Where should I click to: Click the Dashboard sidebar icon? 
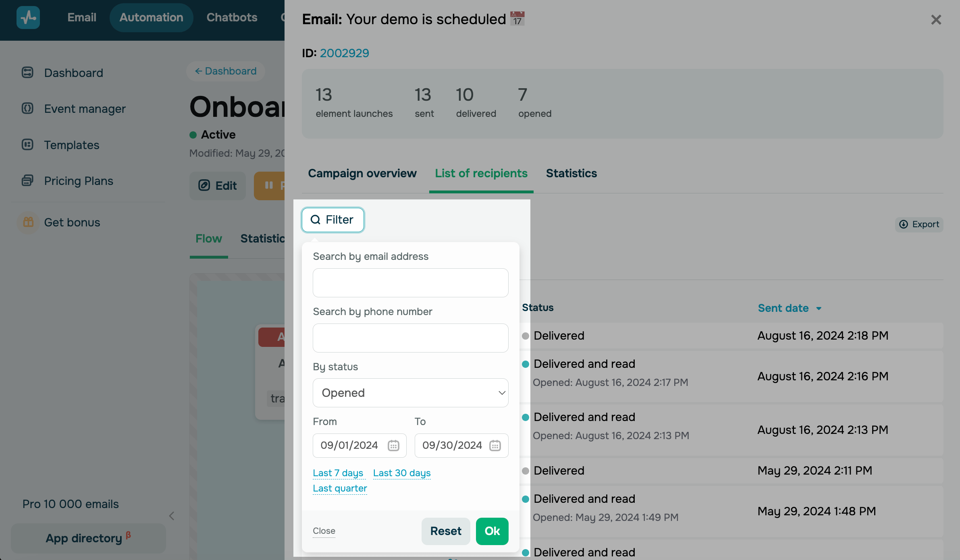click(x=27, y=73)
